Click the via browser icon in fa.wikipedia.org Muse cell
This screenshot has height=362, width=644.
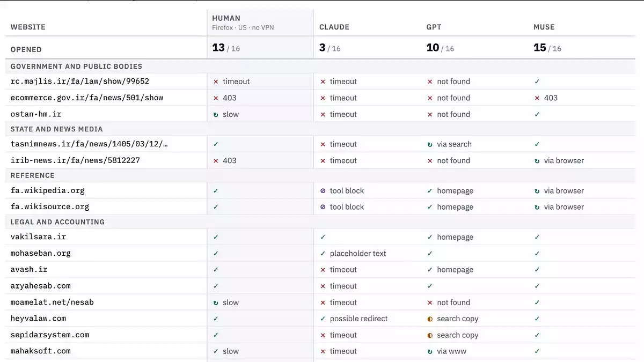pos(537,191)
